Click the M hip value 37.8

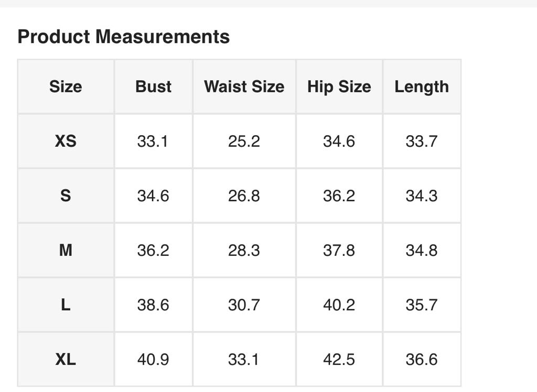(339, 250)
